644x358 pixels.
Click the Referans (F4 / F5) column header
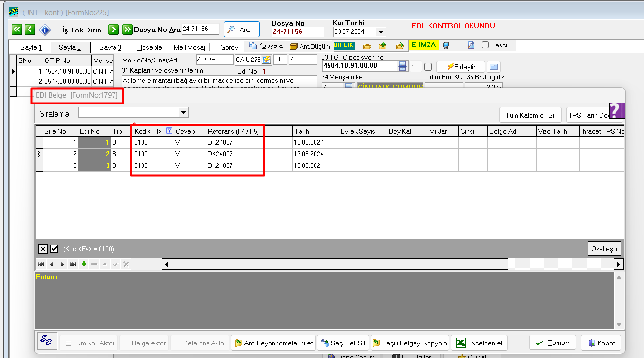coord(249,131)
